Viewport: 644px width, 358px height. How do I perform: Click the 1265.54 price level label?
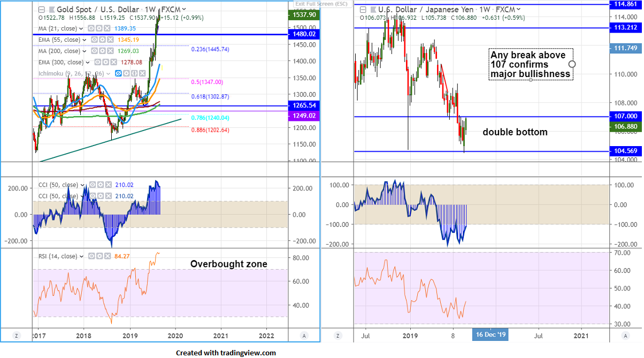(303, 106)
